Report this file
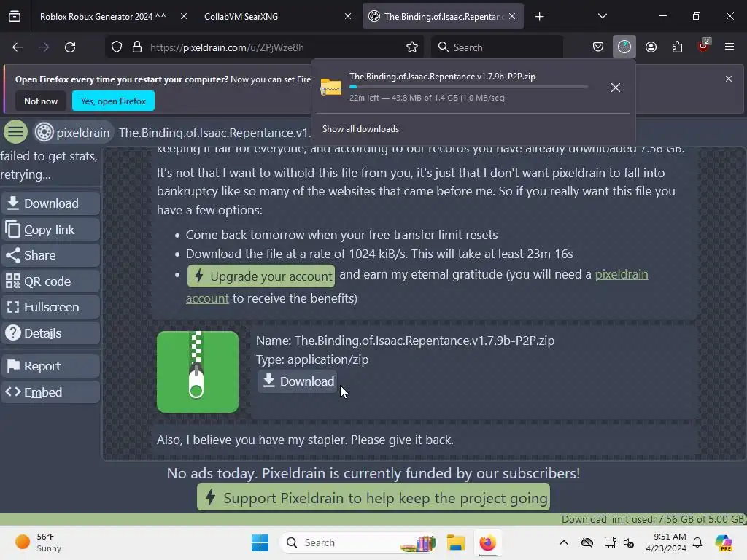747x560 pixels. pyautogui.click(x=50, y=366)
